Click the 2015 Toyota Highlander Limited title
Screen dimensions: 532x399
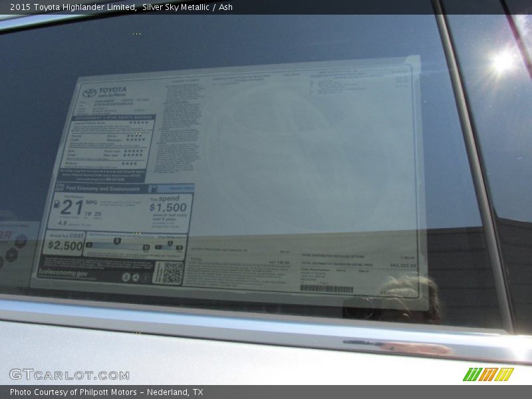(73, 7)
